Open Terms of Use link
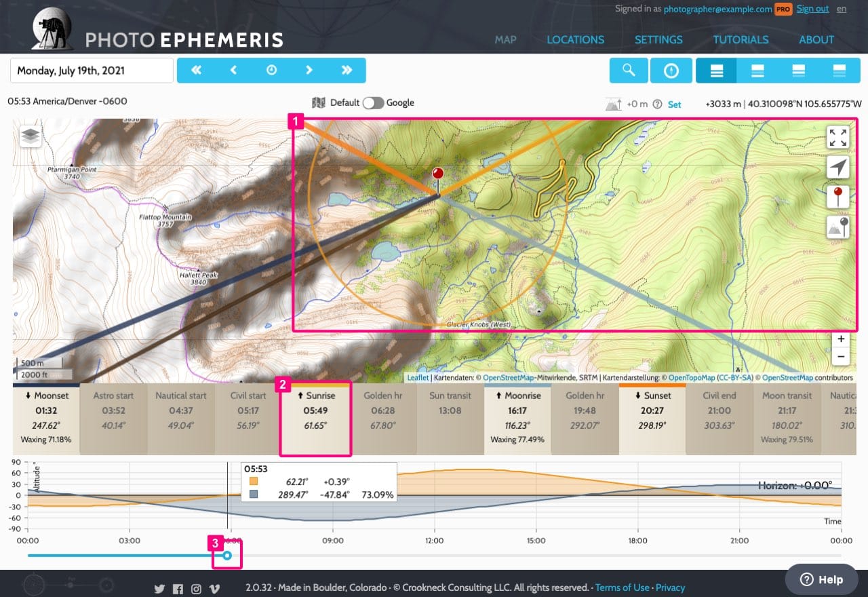Screen dimensions: 868x597 622,588
